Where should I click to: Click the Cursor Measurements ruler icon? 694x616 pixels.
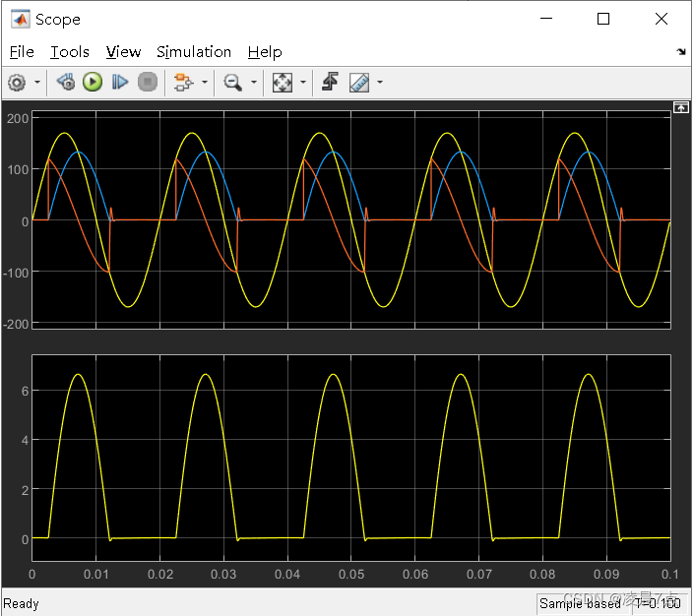click(x=359, y=83)
